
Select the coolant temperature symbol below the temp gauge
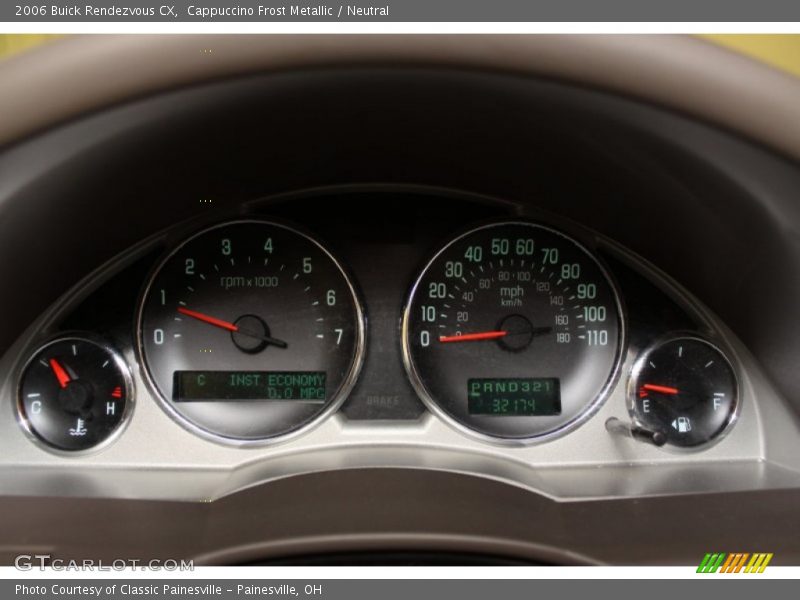[75, 426]
